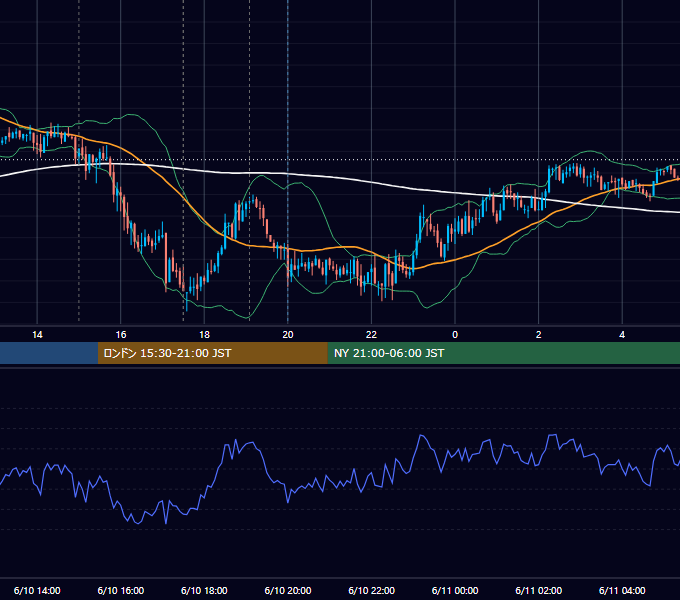Click hour label 14 on price chart axis
The height and width of the screenshot is (600, 680).
pyautogui.click(x=37, y=335)
